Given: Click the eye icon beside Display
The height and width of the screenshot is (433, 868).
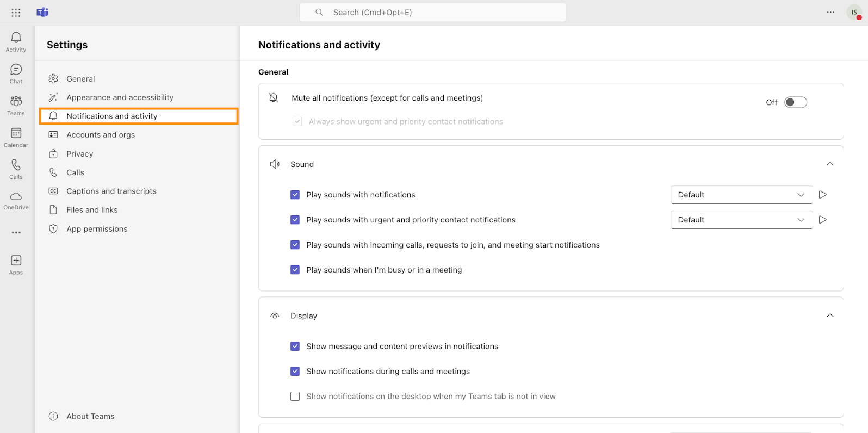Looking at the screenshot, I should 275,316.
